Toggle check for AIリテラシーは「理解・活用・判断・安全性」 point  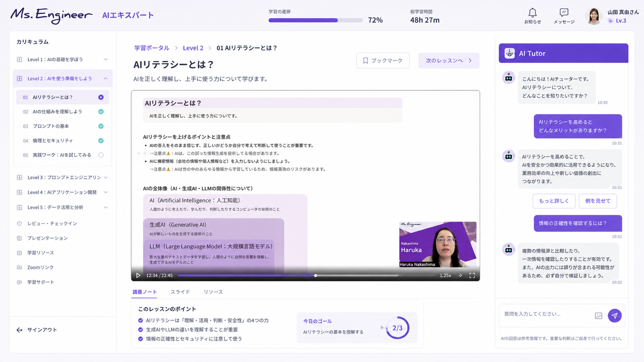coord(141,320)
